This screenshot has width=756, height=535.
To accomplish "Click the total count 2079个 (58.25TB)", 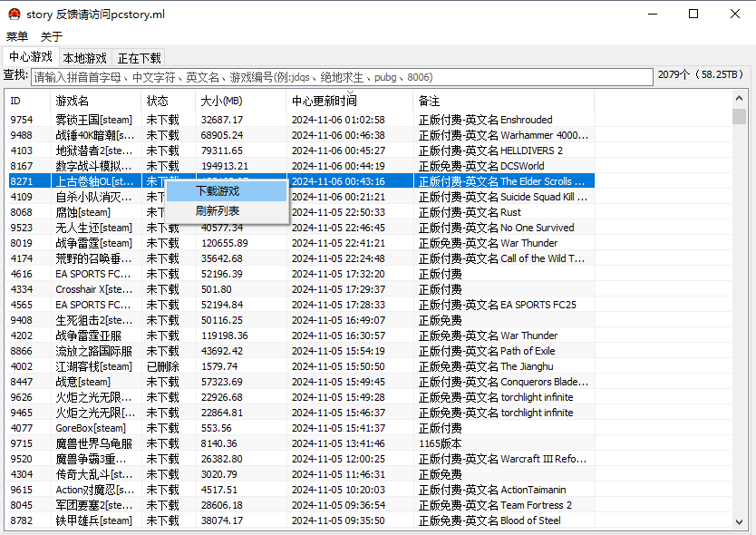I will point(701,74).
